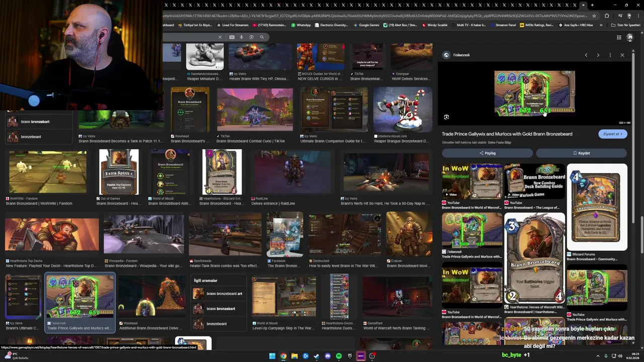This screenshot has width=644, height=362.
Task: Open Champions of Azeroth card in related images
Action: [597, 207]
